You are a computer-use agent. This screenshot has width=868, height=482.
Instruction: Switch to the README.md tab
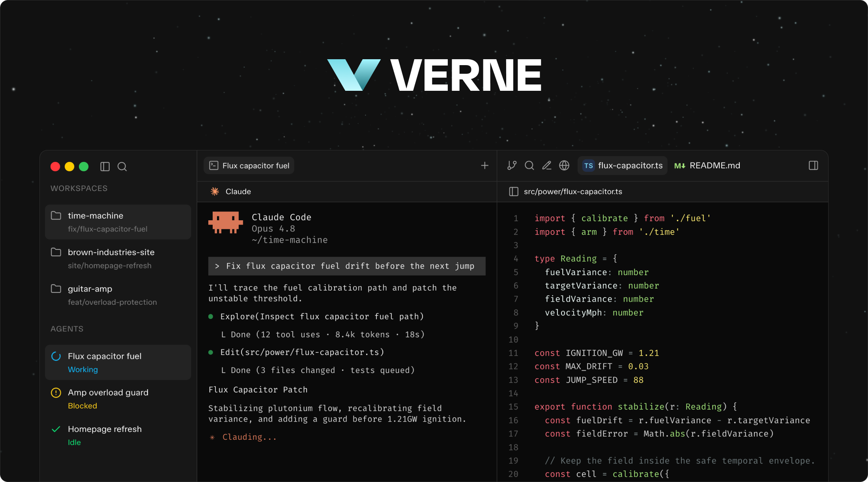click(707, 165)
